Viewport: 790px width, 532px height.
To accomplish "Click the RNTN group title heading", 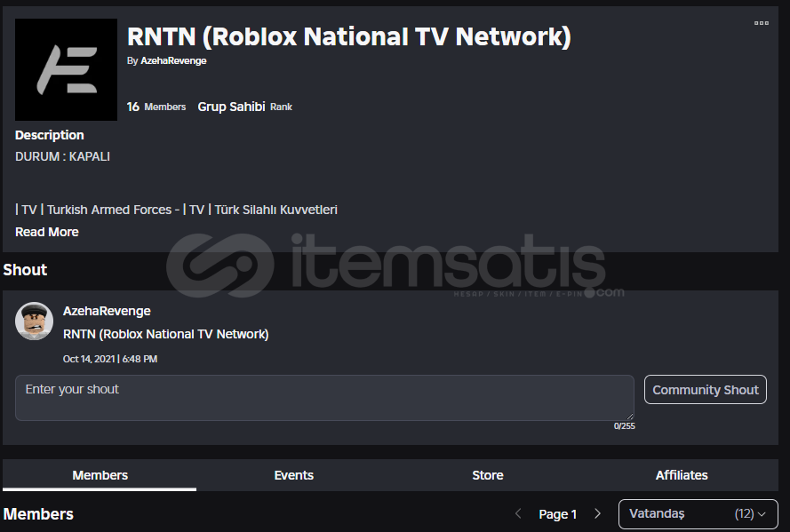I will pos(349,36).
